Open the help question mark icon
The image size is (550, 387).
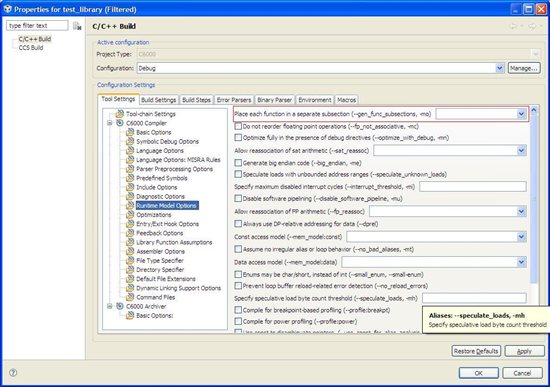point(13,373)
